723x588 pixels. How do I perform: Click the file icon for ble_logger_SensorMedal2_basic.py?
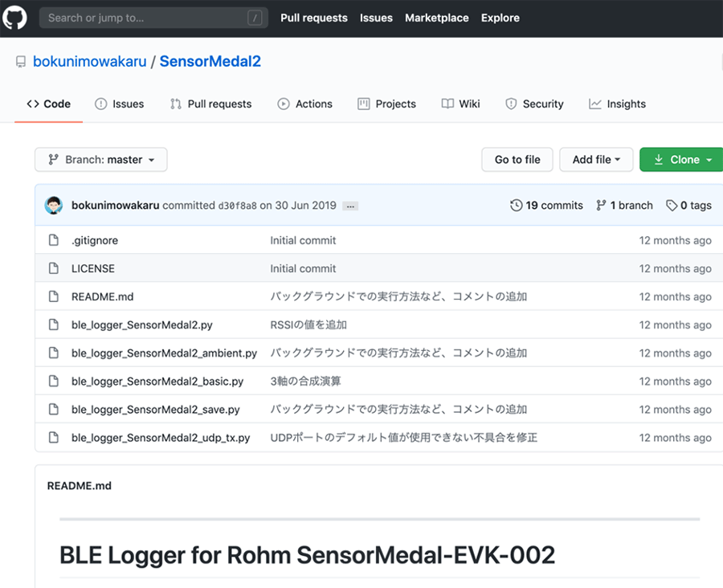click(54, 381)
